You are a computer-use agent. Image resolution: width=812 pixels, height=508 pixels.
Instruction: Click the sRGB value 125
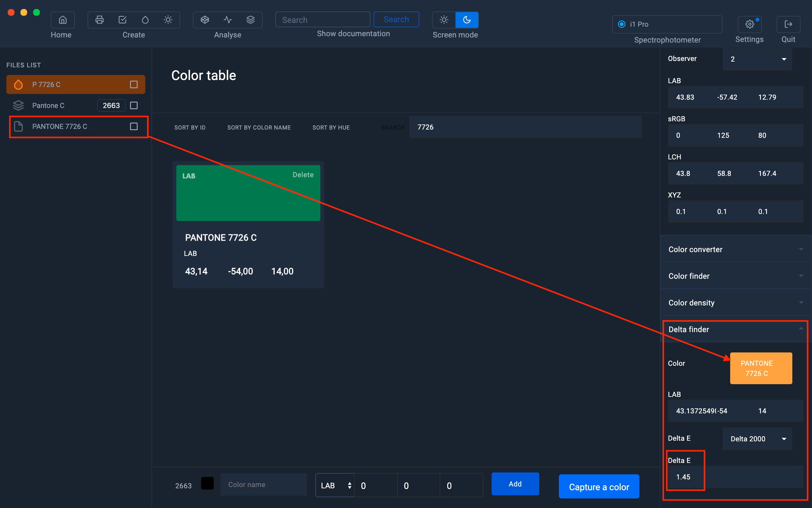[x=723, y=135]
